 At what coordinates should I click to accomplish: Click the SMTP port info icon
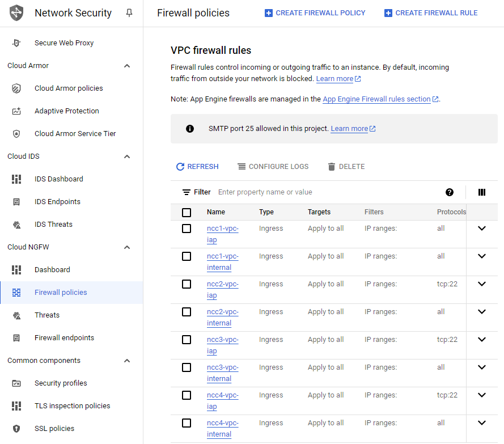tap(190, 129)
